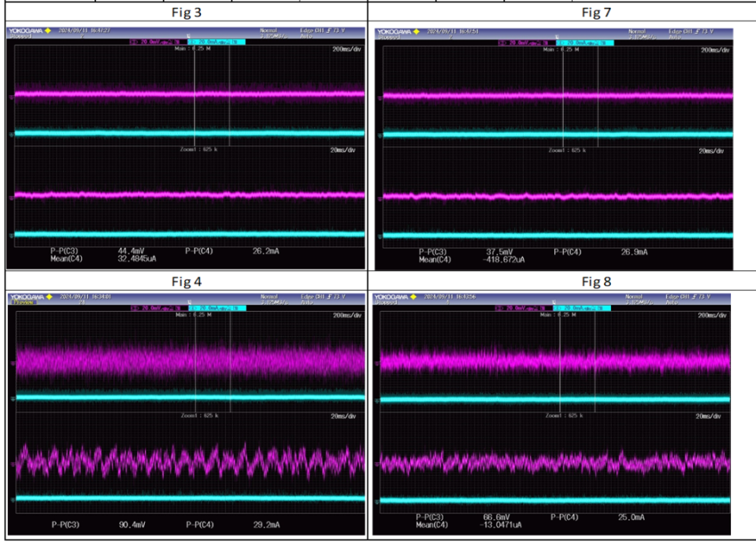The image size is (756, 545).
Task: Click the yellow diamond icon in Fig 3
Action: (48, 31)
